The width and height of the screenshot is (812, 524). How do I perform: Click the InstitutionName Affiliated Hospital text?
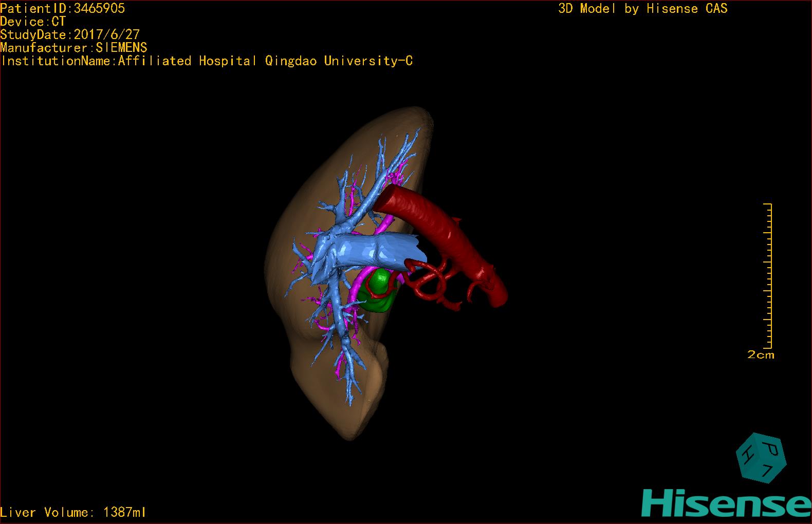[207, 61]
